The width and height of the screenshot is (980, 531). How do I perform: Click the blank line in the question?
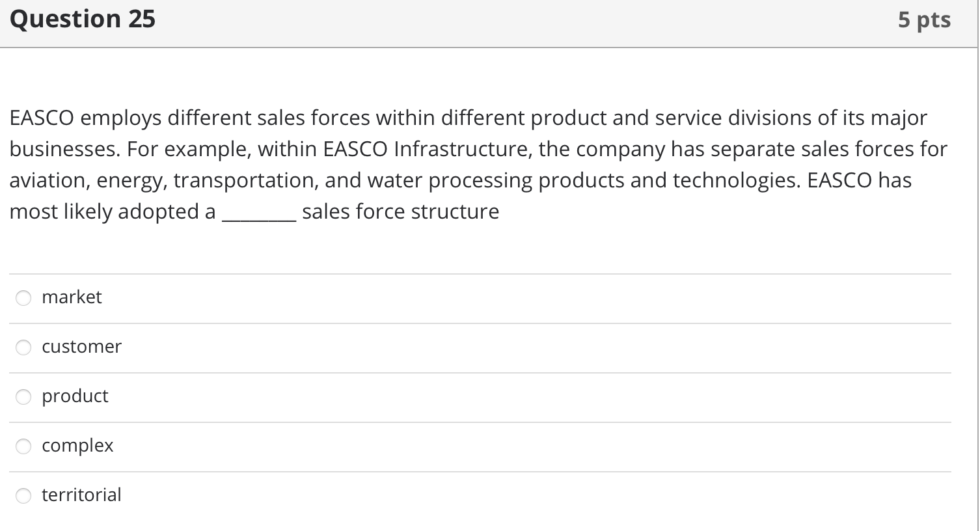pyautogui.click(x=259, y=215)
